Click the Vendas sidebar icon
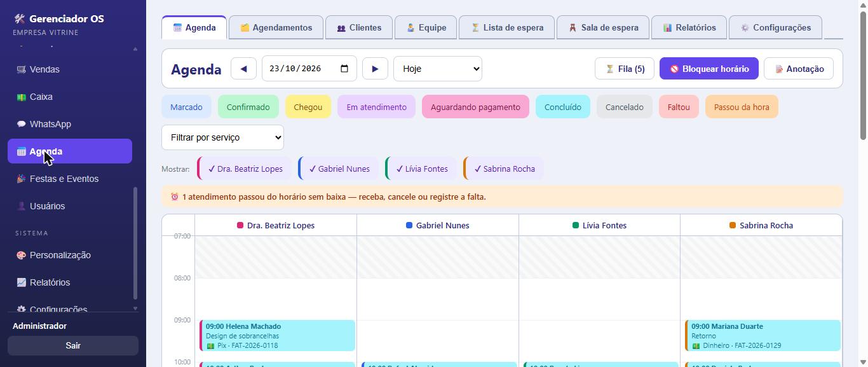Viewport: 868px width, 367px height. click(x=21, y=69)
